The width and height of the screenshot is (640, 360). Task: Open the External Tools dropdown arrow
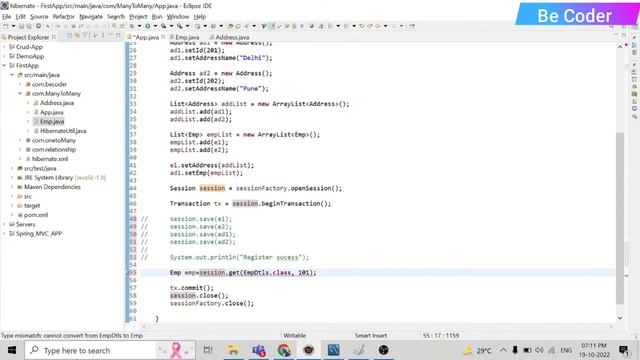(x=187, y=26)
